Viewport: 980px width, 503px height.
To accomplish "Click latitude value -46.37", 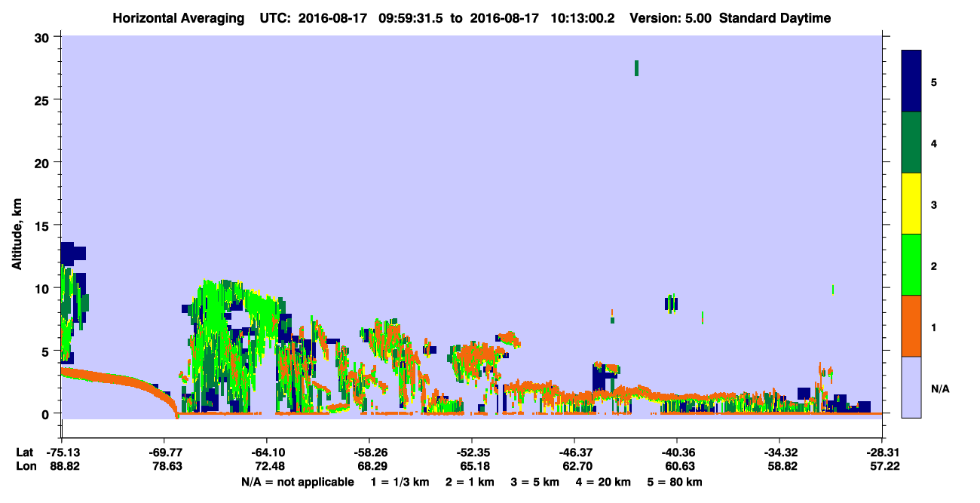I will [574, 452].
